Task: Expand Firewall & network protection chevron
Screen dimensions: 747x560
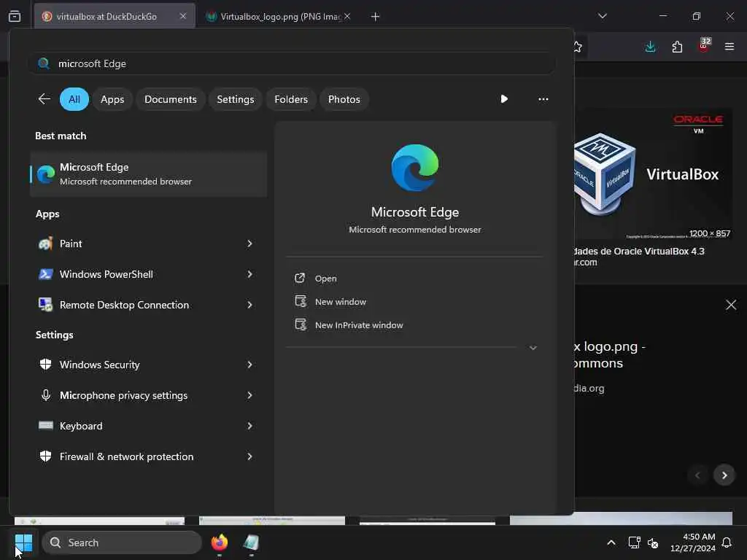Action: (x=249, y=456)
